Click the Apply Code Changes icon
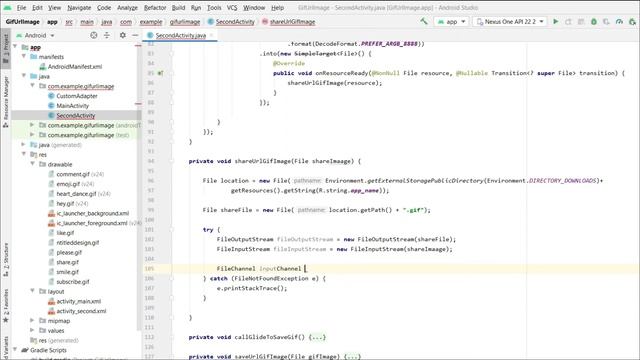 click(x=581, y=22)
